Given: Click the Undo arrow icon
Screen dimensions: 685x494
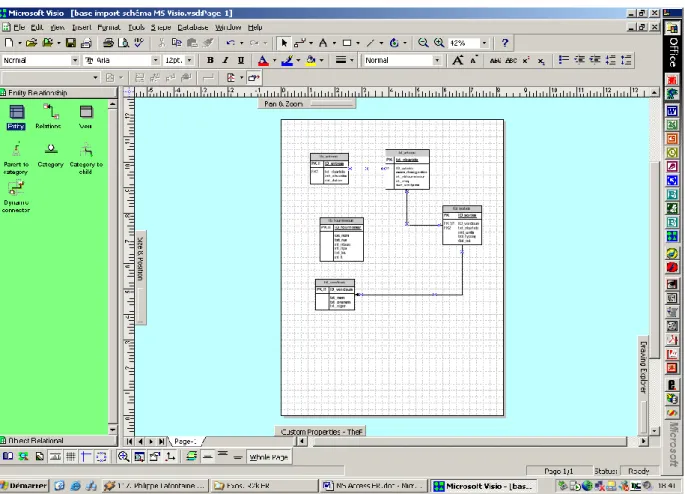Looking at the screenshot, I should click(231, 43).
